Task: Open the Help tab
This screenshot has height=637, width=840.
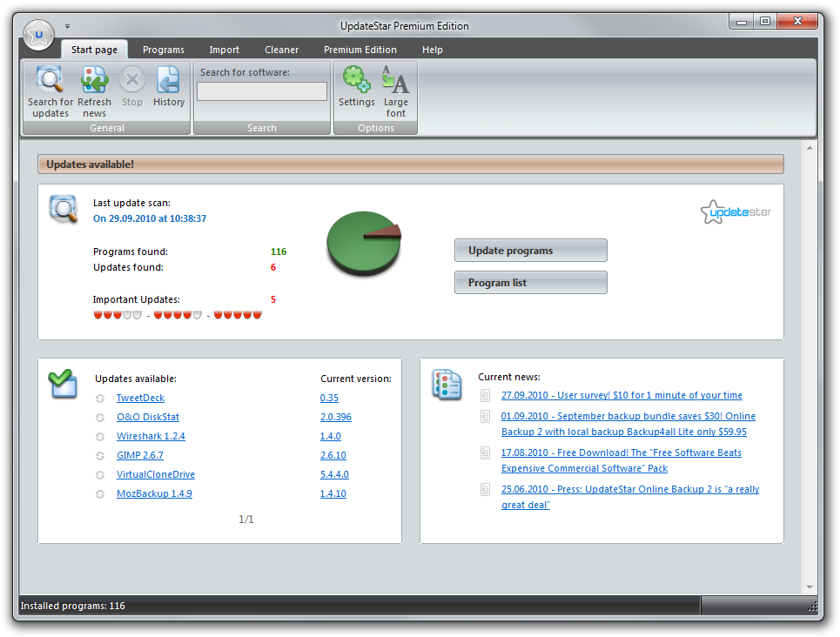Action: click(433, 50)
